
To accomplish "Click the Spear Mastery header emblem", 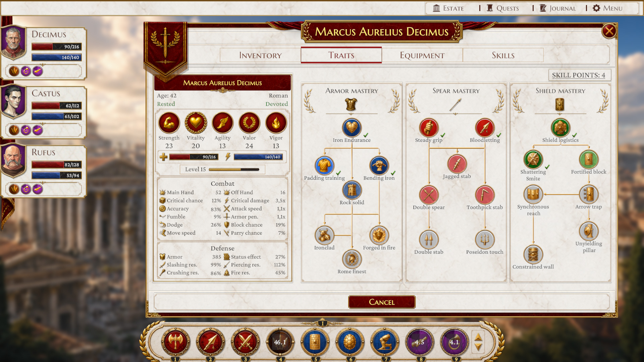I will [x=455, y=105].
